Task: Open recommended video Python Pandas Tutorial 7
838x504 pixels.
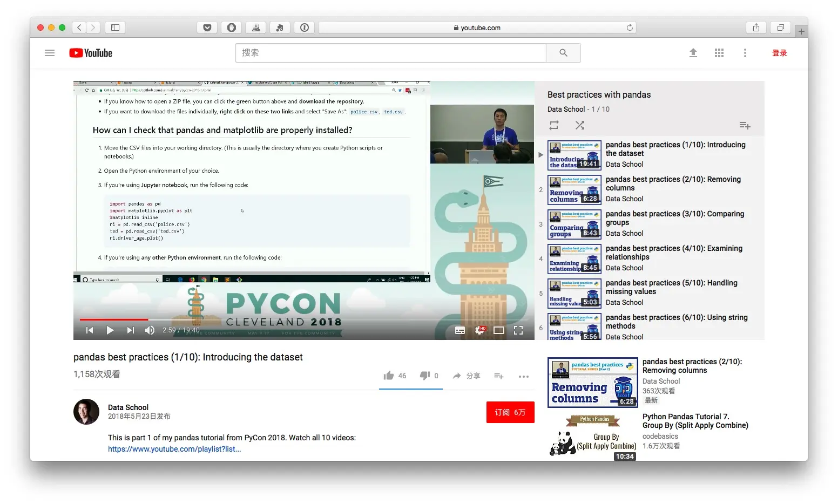Action: (x=695, y=421)
